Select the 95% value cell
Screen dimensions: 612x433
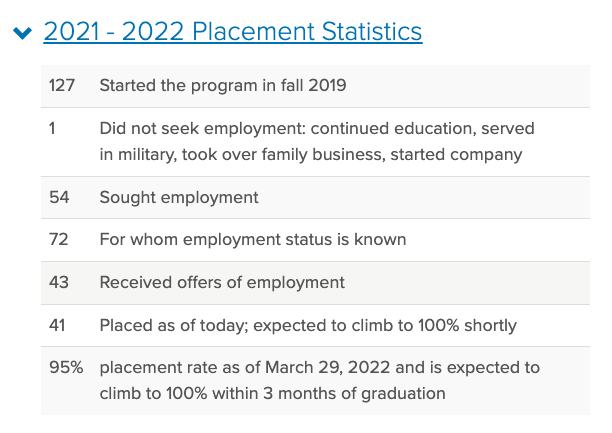point(63,369)
